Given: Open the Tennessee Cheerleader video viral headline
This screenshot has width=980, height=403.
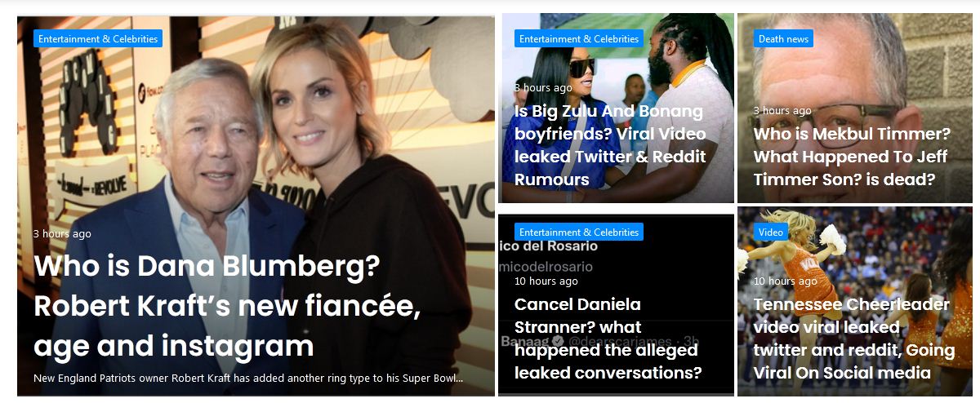Looking at the screenshot, I should point(854,339).
